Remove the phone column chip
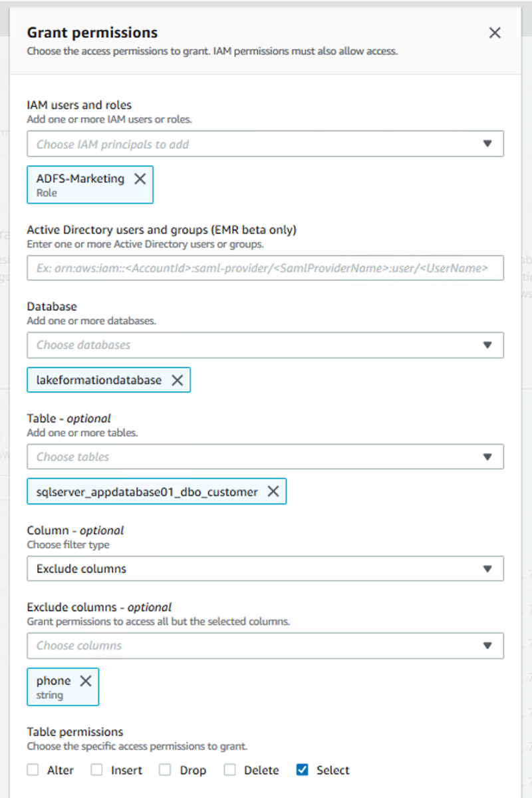The width and height of the screenshot is (532, 798). (86, 681)
